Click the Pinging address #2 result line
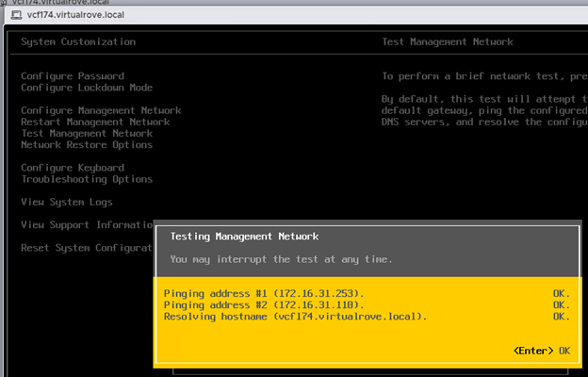The width and height of the screenshot is (588, 377). (x=264, y=304)
